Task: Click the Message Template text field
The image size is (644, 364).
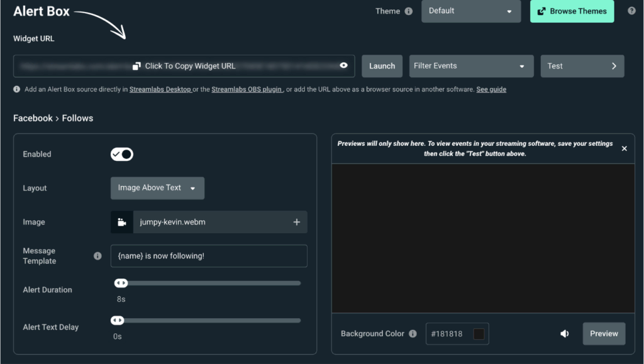Action: point(209,256)
